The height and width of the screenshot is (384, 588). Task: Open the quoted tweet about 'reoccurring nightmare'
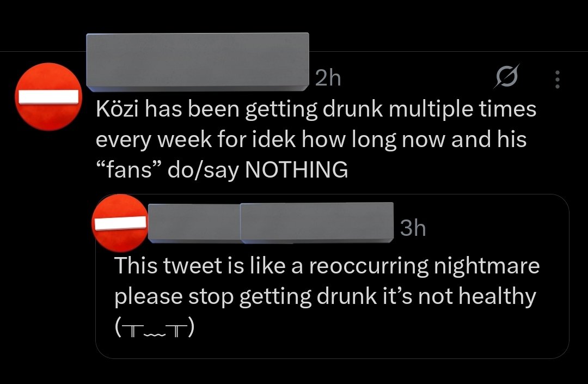[x=332, y=276]
